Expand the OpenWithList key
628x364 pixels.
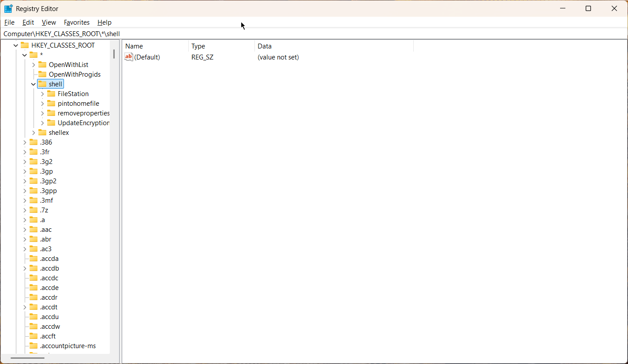(34, 64)
